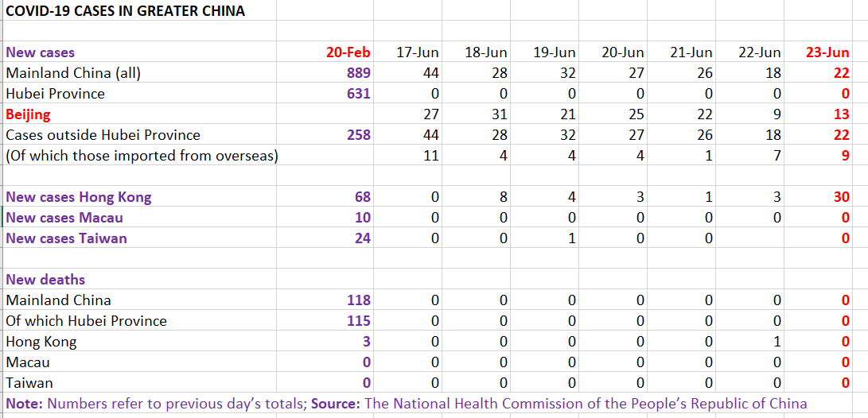
Task: Select Beijing's 23-Jun value 13
Action: (x=842, y=114)
